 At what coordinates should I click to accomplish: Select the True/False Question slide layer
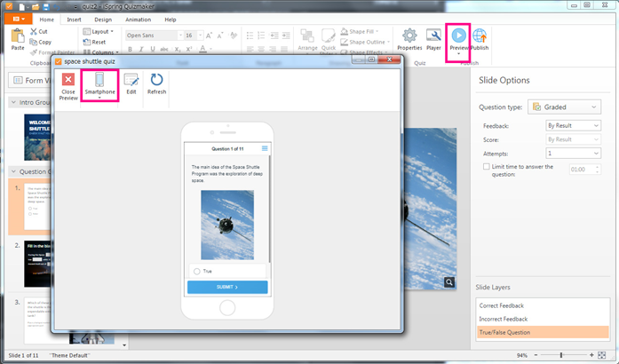[543, 332]
